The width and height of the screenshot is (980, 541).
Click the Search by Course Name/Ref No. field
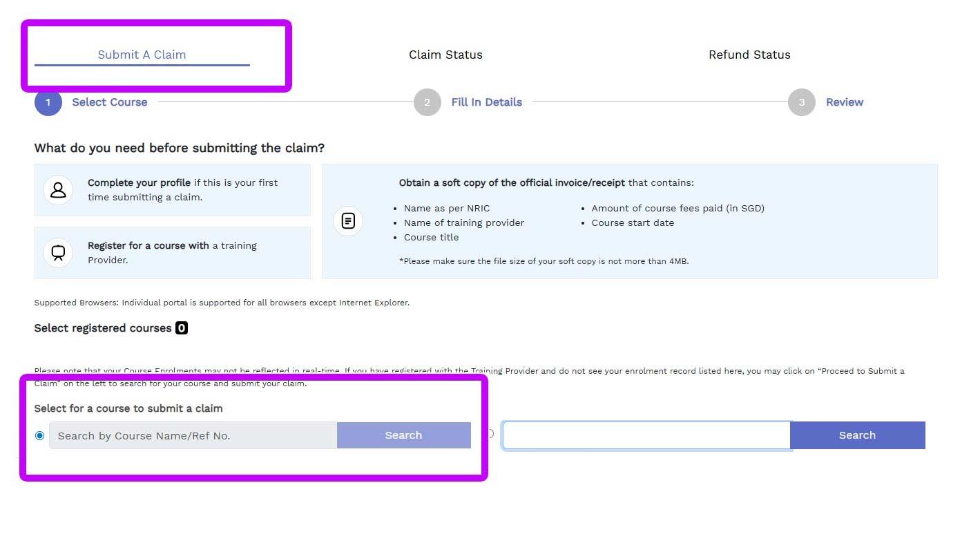tap(193, 435)
